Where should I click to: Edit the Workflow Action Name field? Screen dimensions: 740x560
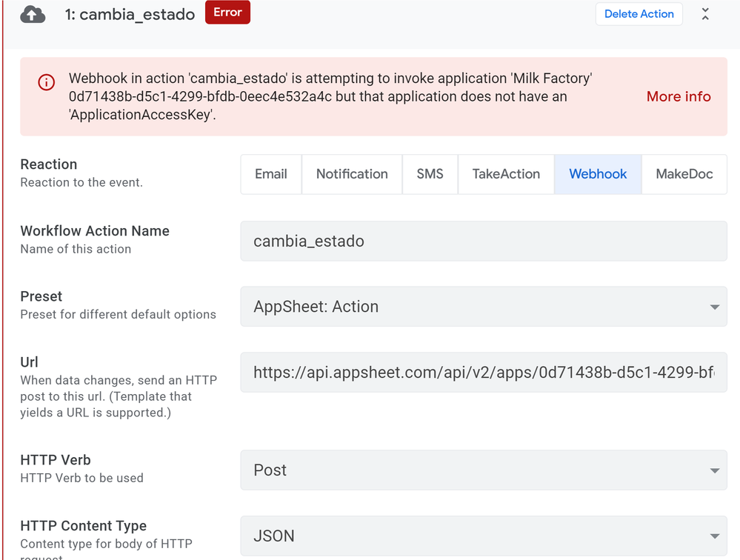(x=484, y=241)
